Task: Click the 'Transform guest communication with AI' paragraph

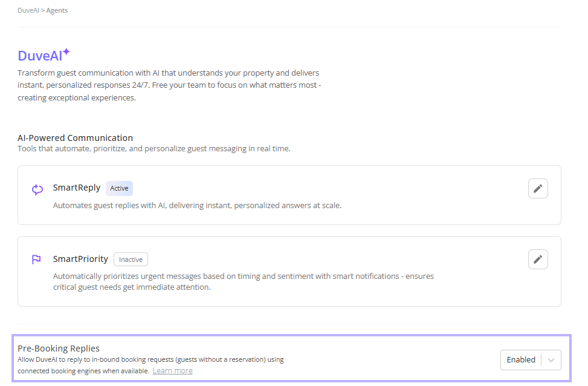Action: [169, 85]
